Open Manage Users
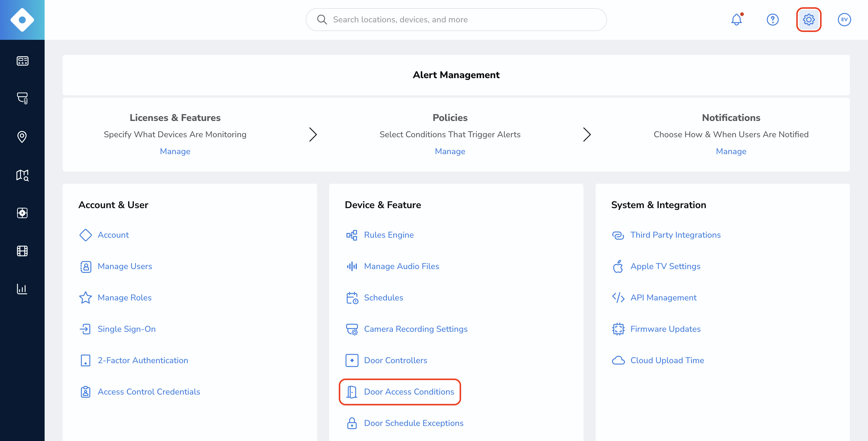The image size is (868, 441). (125, 266)
